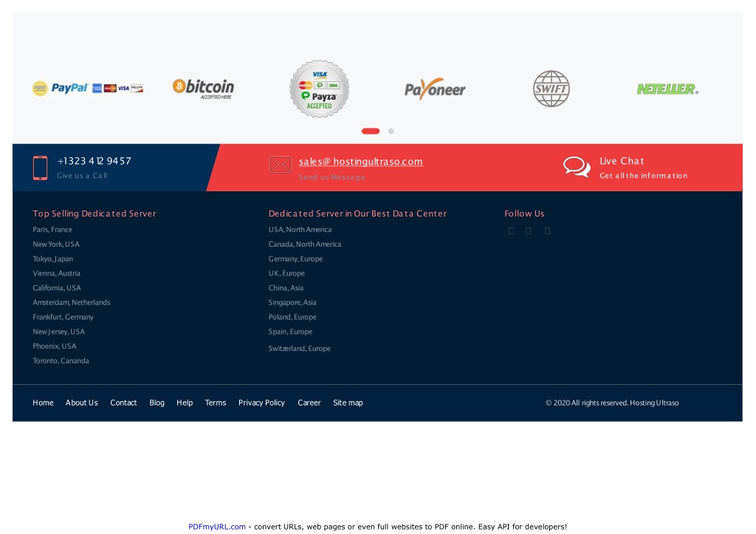Click the Payoneer logo
Image resolution: width=756 pixels, height=534 pixels.
coord(435,89)
